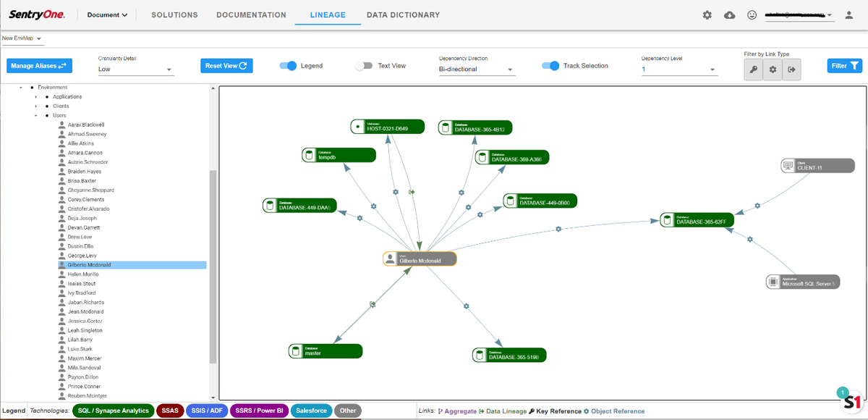Click the S1 help badge icon
The width and height of the screenshot is (868, 420).
[851, 400]
